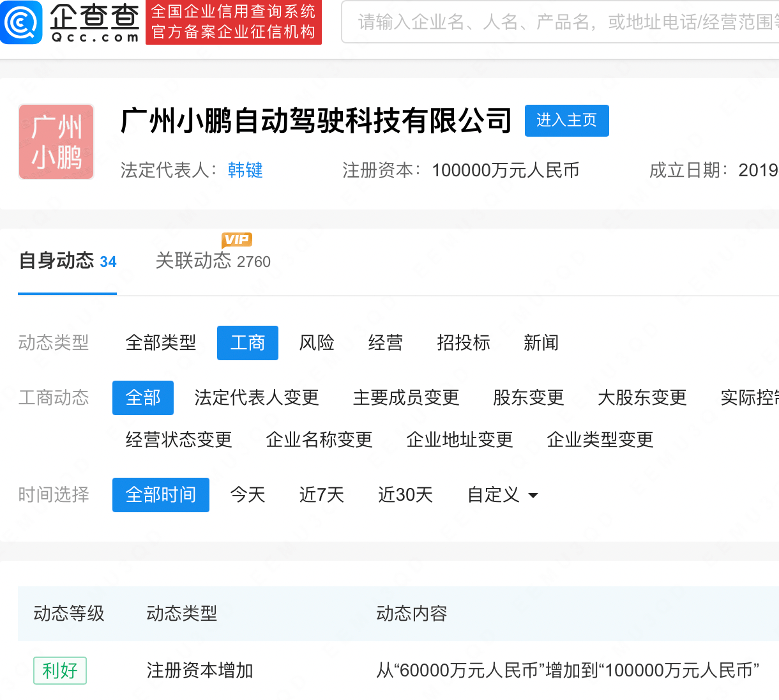
Task: Expand the 自定义 time dropdown
Action: pyautogui.click(x=503, y=495)
